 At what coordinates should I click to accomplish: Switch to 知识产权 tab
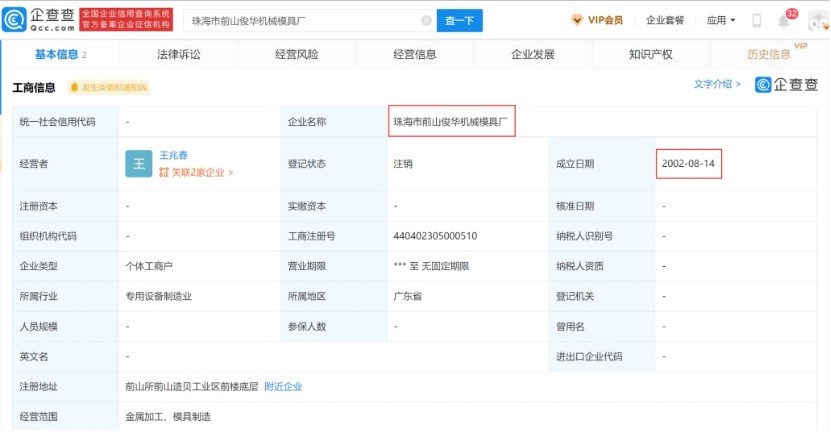pos(651,54)
